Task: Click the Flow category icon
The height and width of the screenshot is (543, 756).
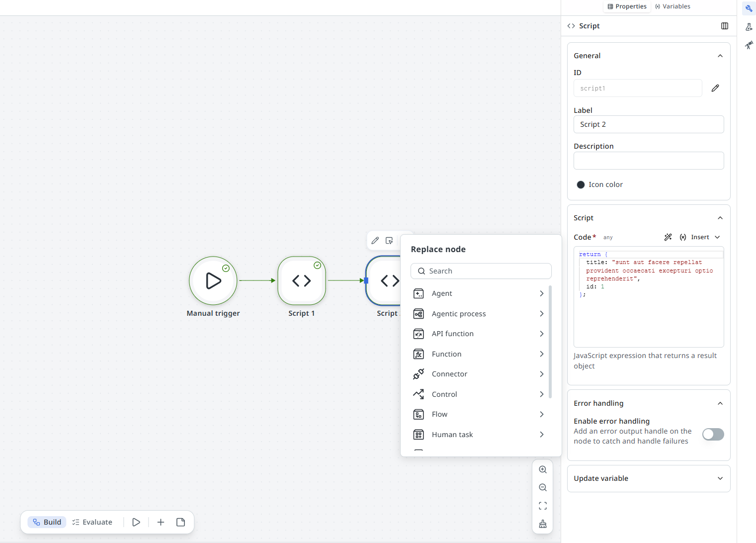Action: click(419, 414)
